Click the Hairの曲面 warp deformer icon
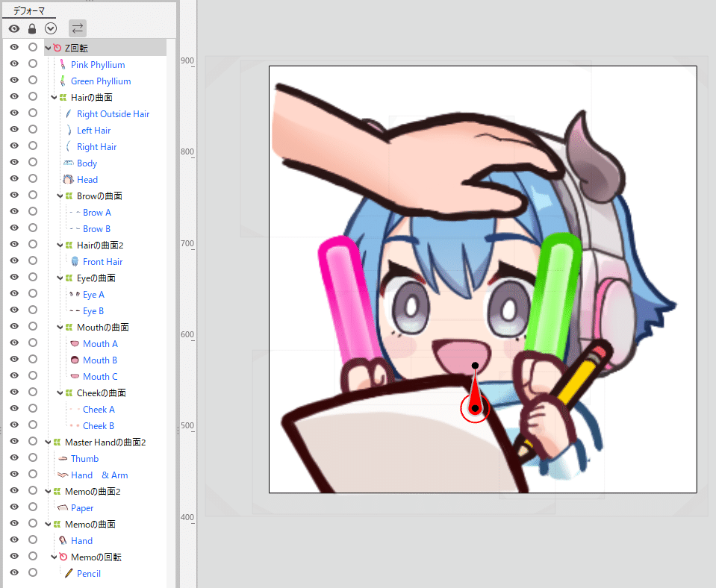The height and width of the screenshot is (588, 716). point(63,97)
